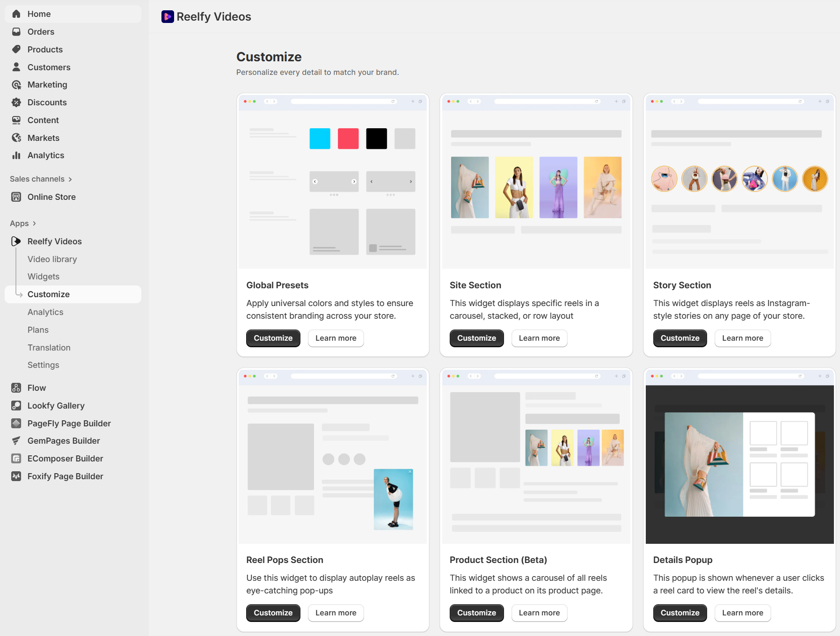Learn more about Product Section (Beta)
The image size is (840, 636).
click(x=540, y=613)
